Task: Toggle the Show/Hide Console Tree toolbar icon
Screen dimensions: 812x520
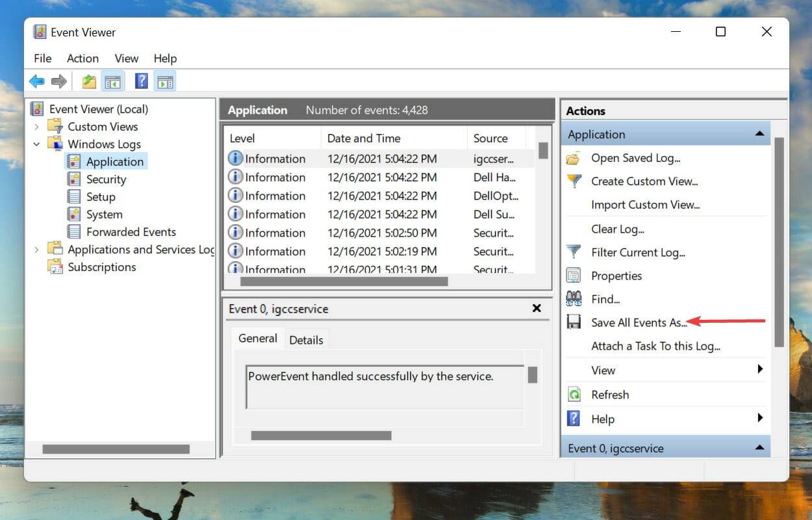Action: [x=112, y=81]
